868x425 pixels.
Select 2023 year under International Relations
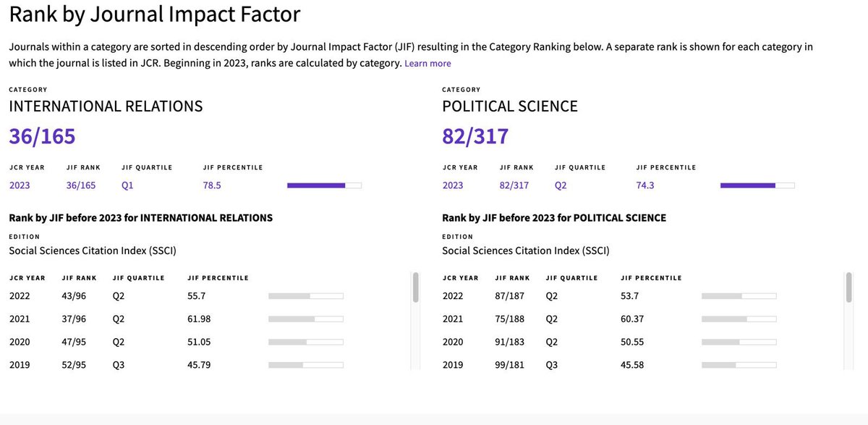20,185
